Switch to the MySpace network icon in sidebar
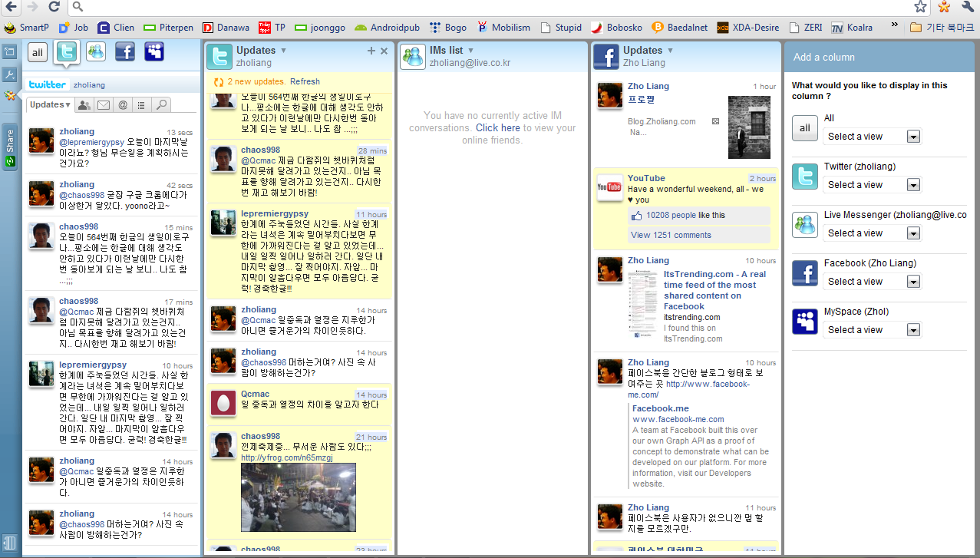Screen dimensions: 980x558 [154, 51]
